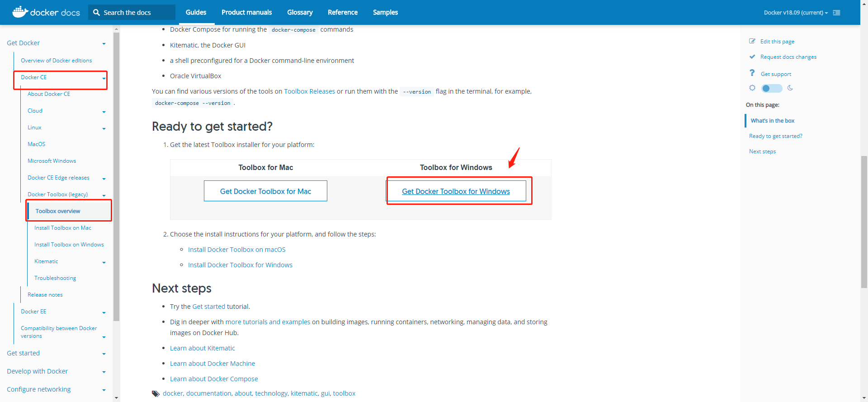The width and height of the screenshot is (868, 402).
Task: Click the Docker whale logo
Action: pyautogui.click(x=20, y=12)
